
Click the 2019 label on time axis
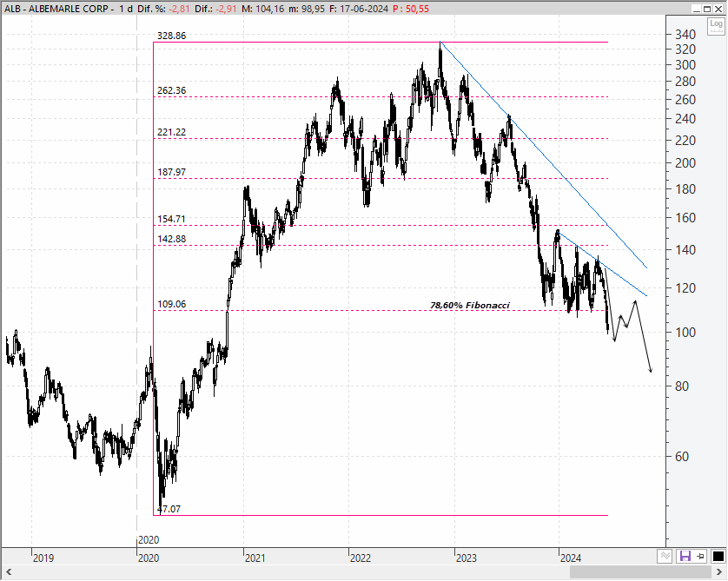click(x=43, y=558)
